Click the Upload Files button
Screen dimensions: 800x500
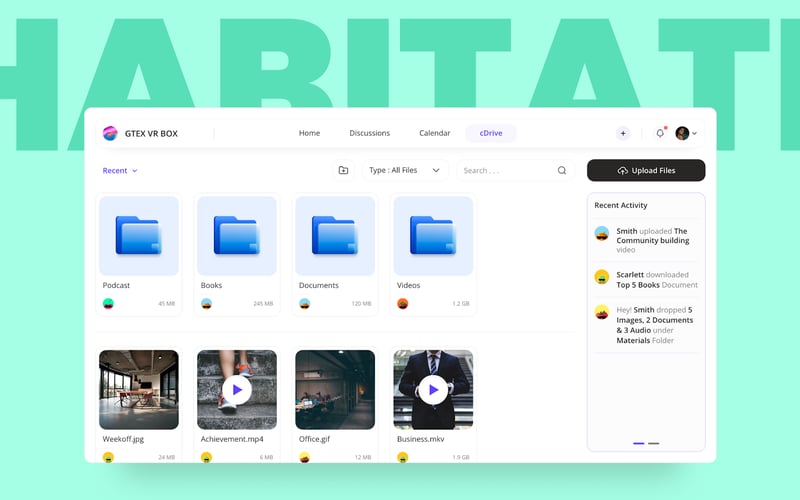(646, 170)
